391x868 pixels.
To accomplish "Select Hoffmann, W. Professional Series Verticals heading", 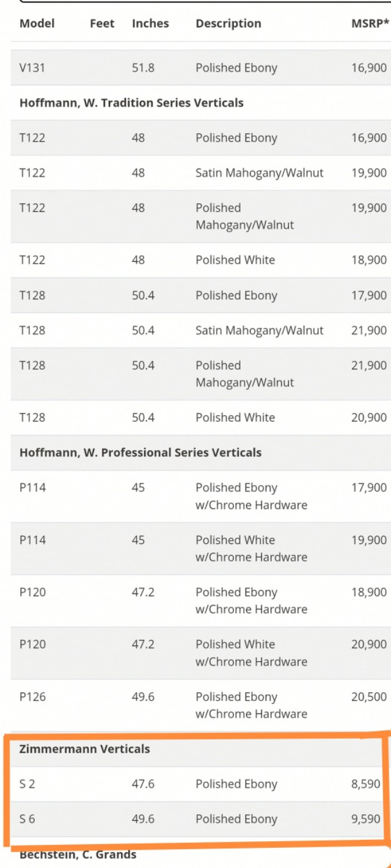I will tap(141, 452).
